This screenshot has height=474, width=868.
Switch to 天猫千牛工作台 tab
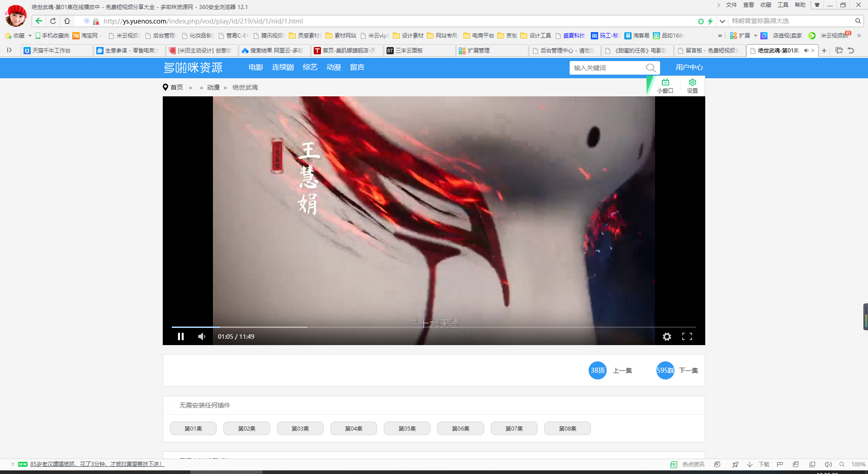pyautogui.click(x=57, y=51)
